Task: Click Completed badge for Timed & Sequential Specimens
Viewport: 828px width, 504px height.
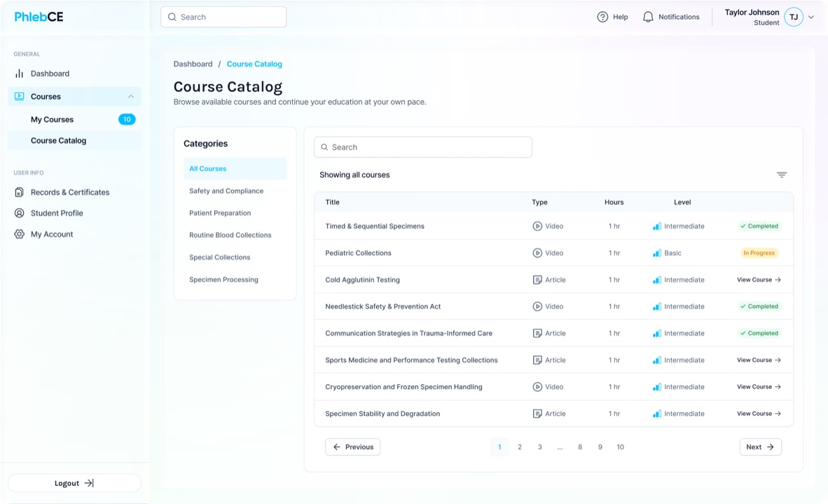Action: point(759,226)
